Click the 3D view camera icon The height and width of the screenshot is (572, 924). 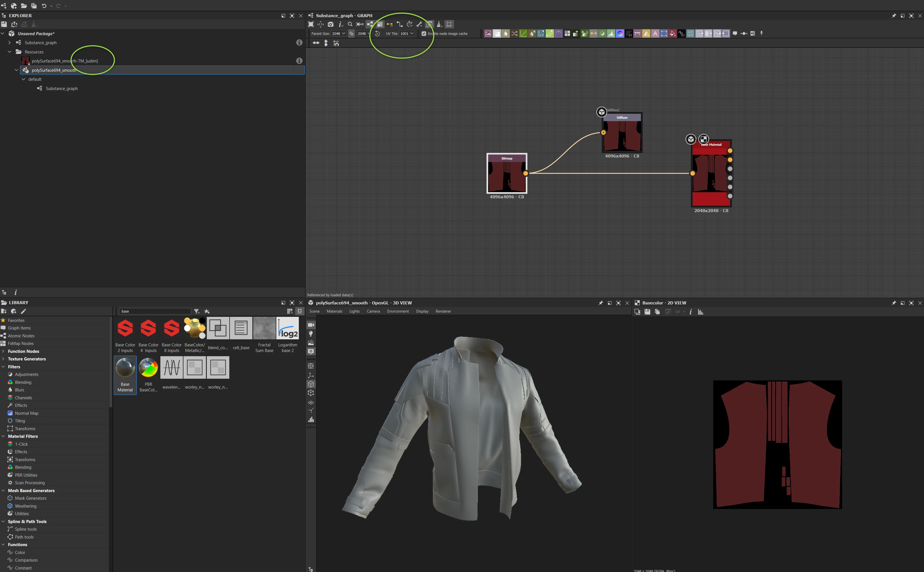click(311, 325)
